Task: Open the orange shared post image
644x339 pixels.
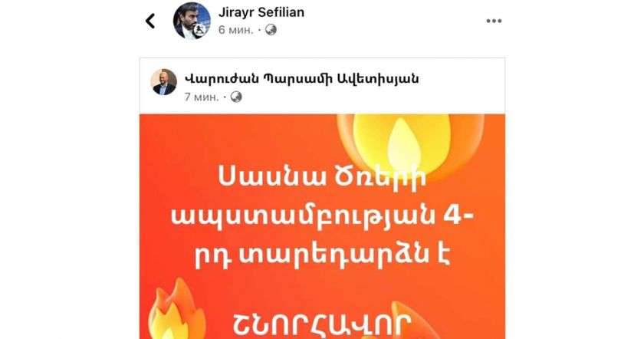Action: (323, 226)
